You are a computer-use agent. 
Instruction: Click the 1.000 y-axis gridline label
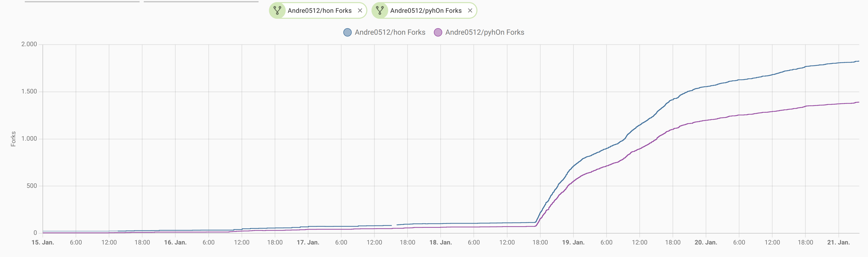[x=29, y=139]
